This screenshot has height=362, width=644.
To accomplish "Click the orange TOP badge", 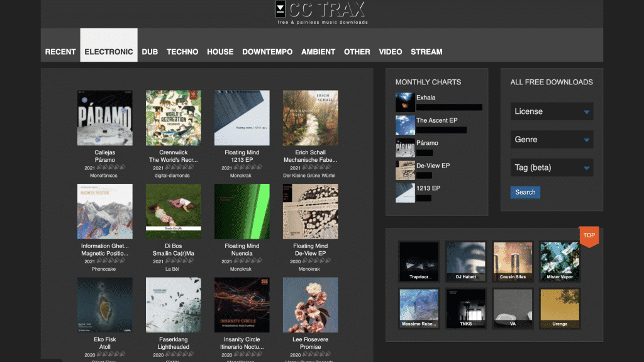I will pyautogui.click(x=589, y=236).
